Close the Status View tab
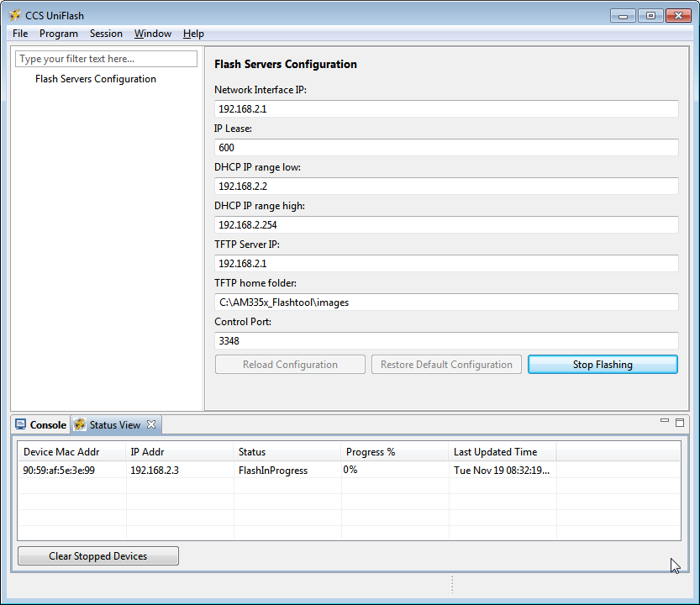 151,424
